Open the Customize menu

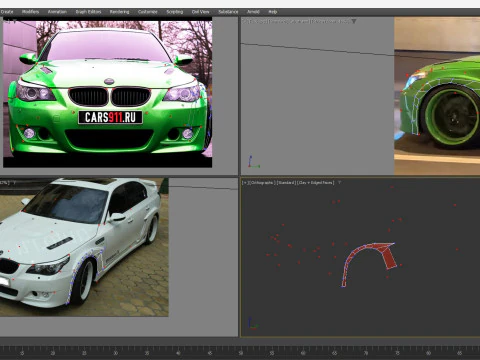point(148,12)
